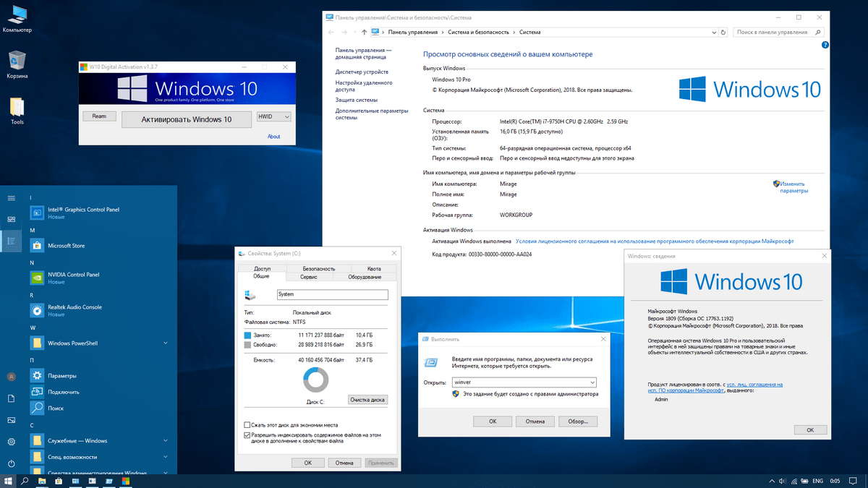Open NVIDIA Control Panel app entry
Viewport: 868px width, 488px height.
[x=99, y=278]
